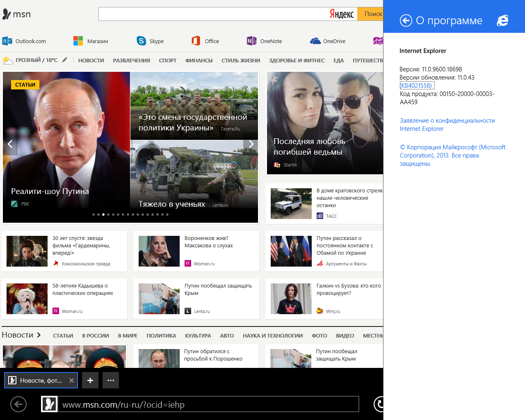Image resolution: width=525 pixels, height=420 pixels.
Task: Select ВИДЕО in news subsection
Action: tap(345, 336)
